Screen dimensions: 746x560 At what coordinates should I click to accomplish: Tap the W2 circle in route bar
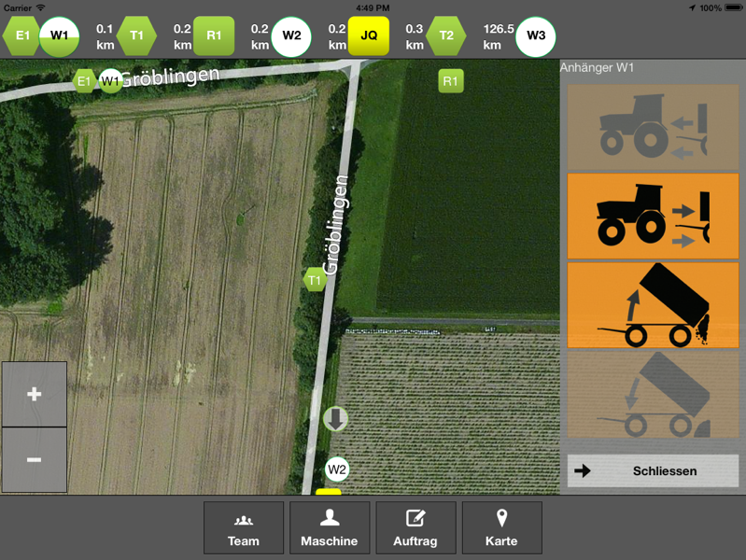[291, 36]
